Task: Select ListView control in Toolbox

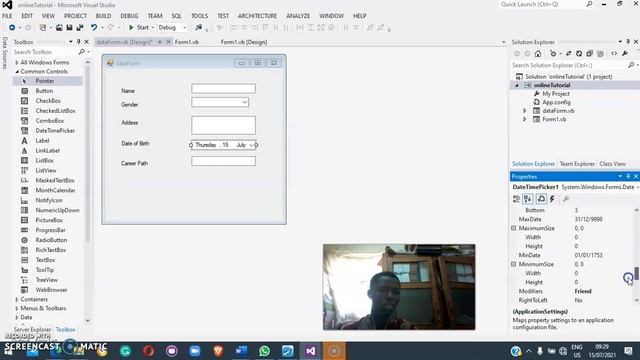Action: click(47, 171)
